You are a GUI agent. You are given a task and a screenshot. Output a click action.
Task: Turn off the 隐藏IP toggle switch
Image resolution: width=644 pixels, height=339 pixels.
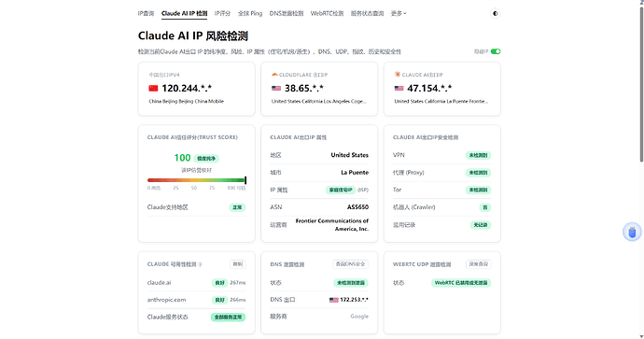click(x=496, y=51)
